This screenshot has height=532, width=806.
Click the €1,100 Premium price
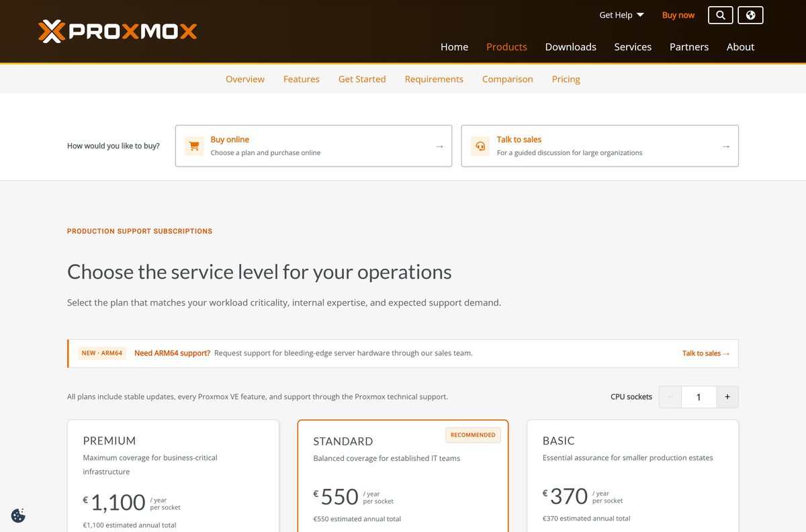pyautogui.click(x=114, y=502)
